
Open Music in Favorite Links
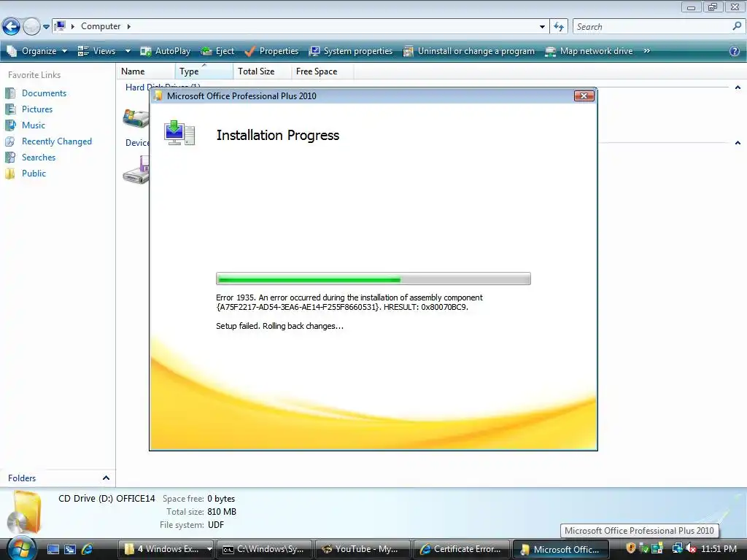coord(34,125)
